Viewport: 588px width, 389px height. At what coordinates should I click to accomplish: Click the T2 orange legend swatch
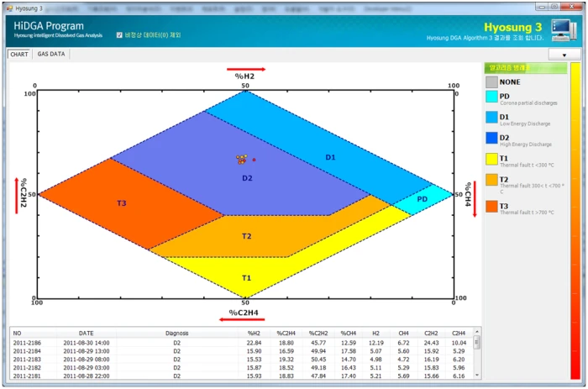[x=491, y=180]
